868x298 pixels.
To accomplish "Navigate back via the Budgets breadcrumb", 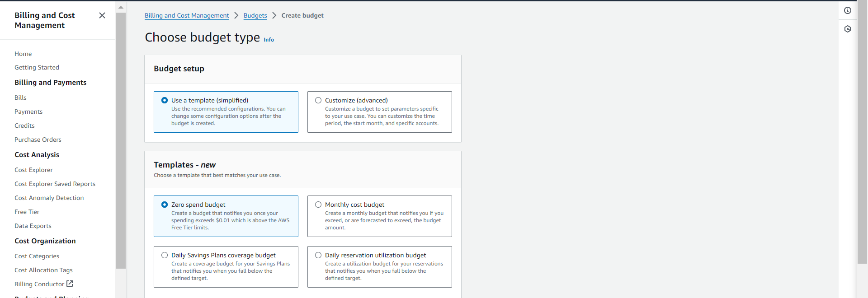I will point(255,15).
